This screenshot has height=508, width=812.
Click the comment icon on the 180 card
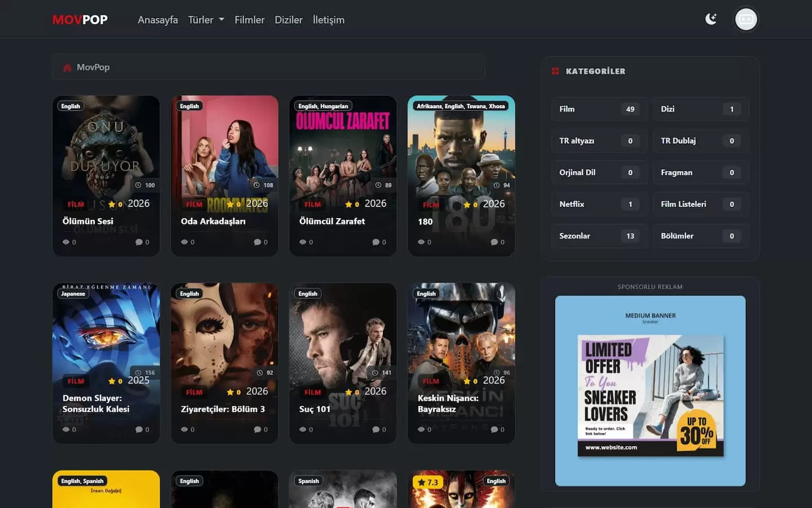[494, 242]
